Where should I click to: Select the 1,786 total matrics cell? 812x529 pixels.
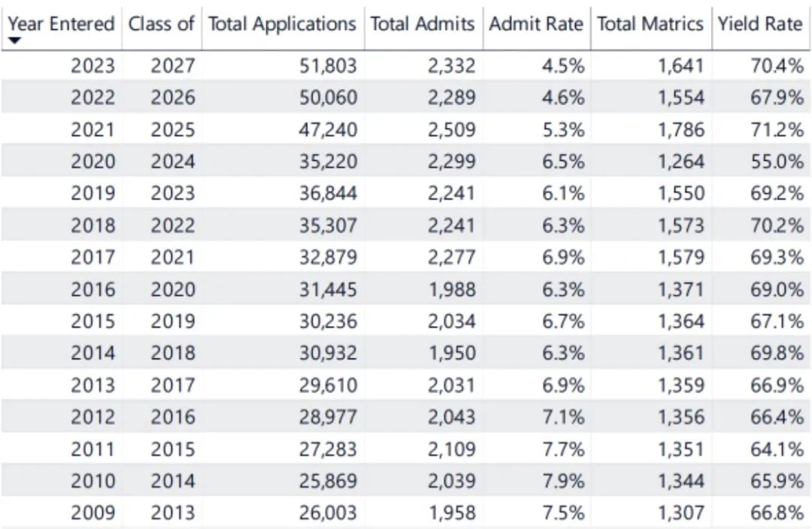tap(681, 129)
